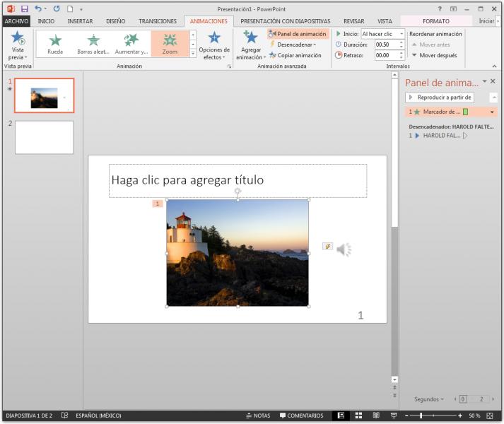Switch to the VISTA tab
This screenshot has height=424, width=504.
click(x=385, y=21)
